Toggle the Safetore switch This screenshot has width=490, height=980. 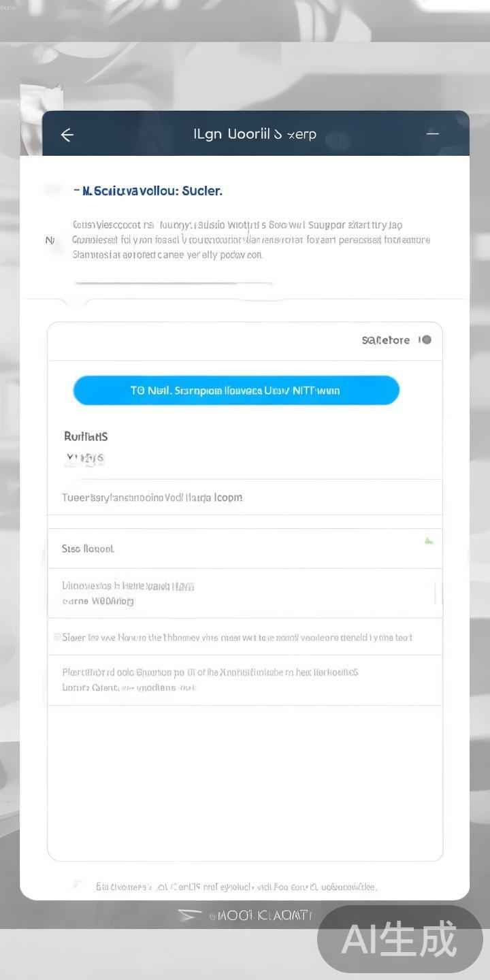click(425, 340)
